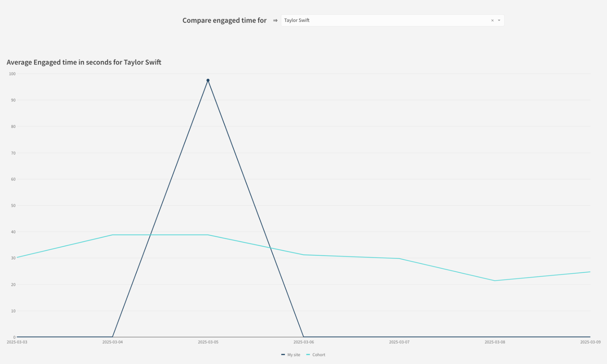Viewport: 607px width, 364px height.
Task: Click the 2025-03-08 date label
Action: tap(495, 342)
